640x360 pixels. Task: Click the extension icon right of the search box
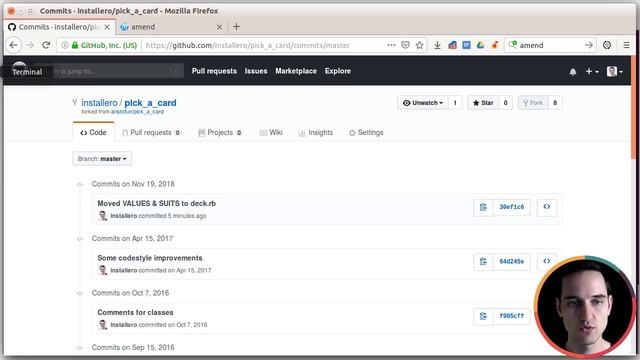pyautogui.click(x=607, y=45)
